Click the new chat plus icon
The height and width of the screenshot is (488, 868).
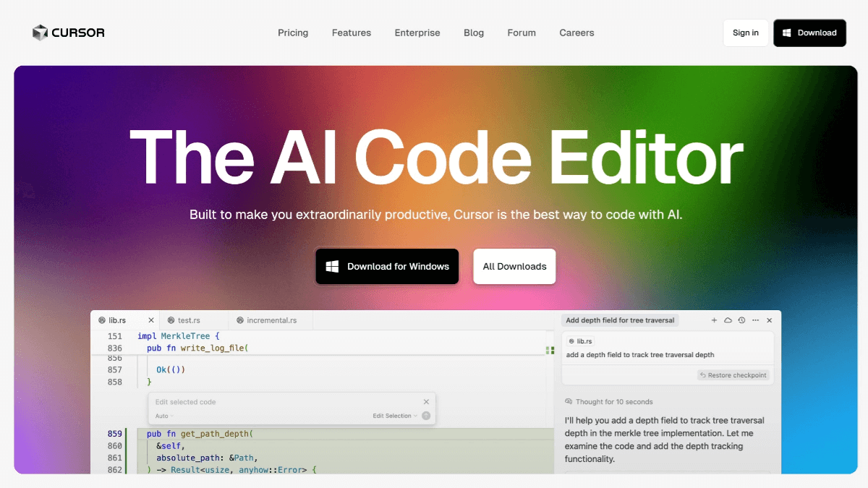(x=714, y=320)
